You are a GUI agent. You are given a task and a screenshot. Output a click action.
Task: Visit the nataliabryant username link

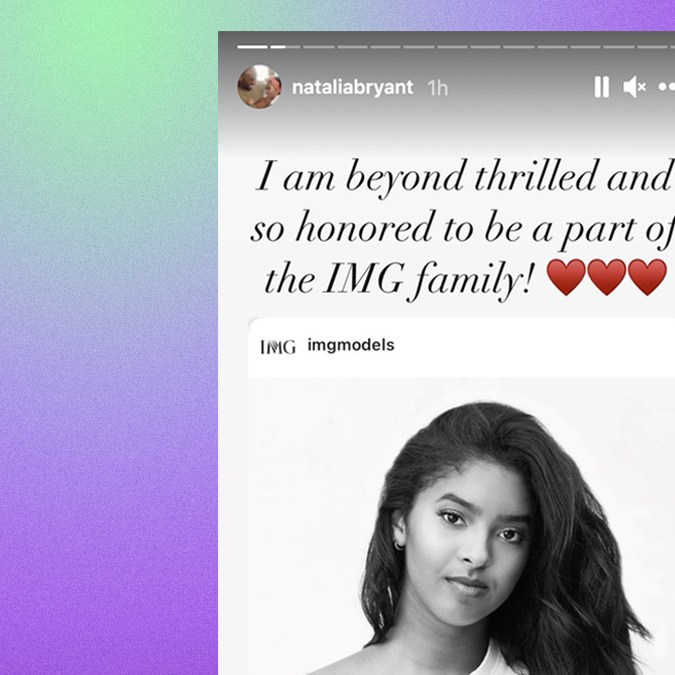pyautogui.click(x=352, y=87)
